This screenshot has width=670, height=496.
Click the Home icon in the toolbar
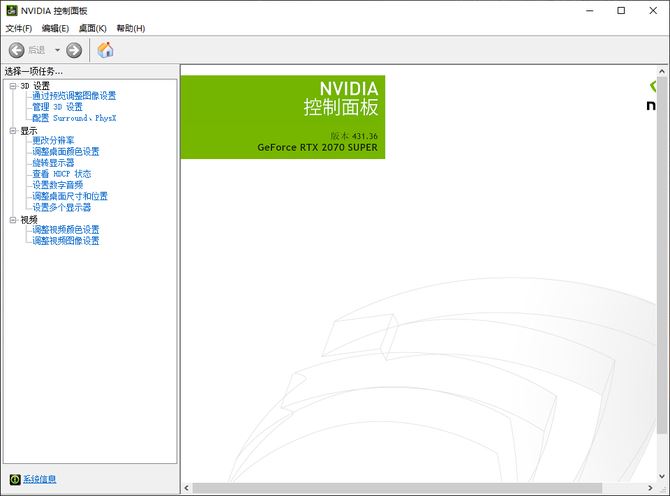click(x=105, y=50)
